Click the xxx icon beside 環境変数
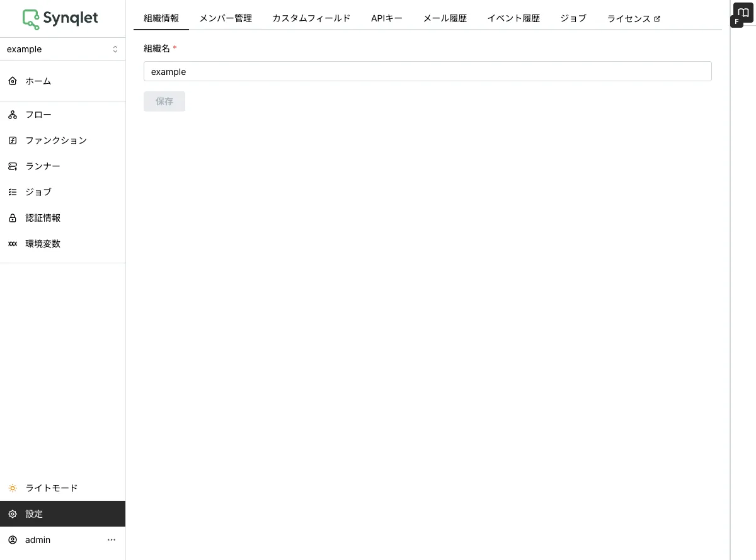Image resolution: width=756 pixels, height=560 pixels. [13, 244]
